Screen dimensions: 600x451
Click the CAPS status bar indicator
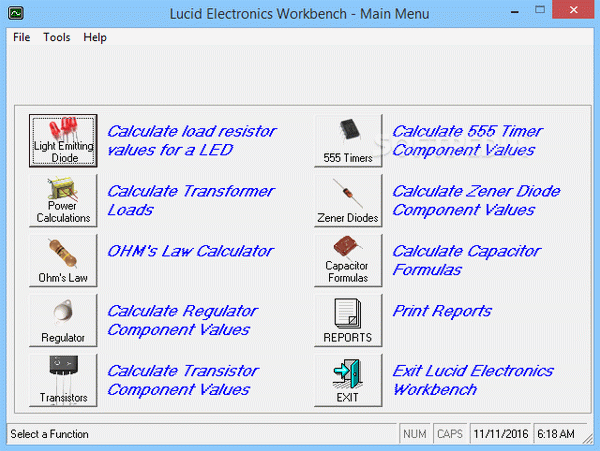(x=450, y=434)
